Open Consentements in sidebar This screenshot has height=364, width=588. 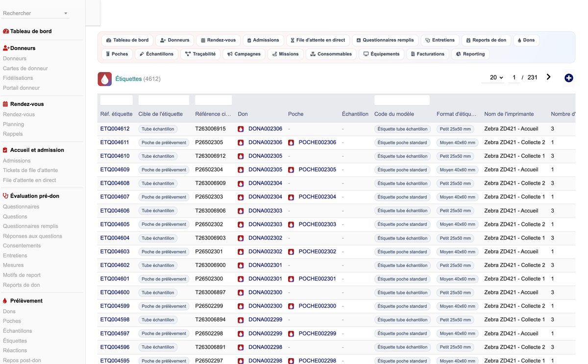(22, 246)
